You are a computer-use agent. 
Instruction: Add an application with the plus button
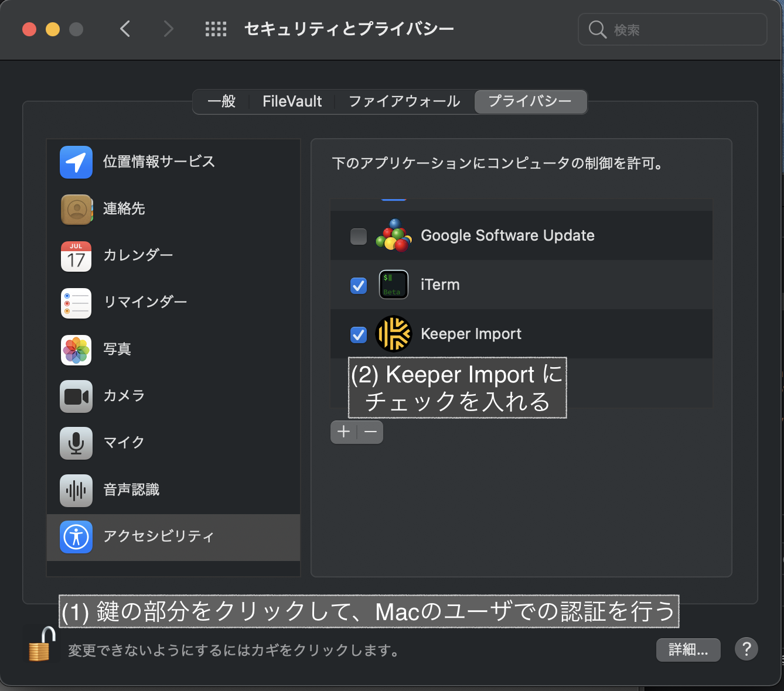pyautogui.click(x=344, y=432)
